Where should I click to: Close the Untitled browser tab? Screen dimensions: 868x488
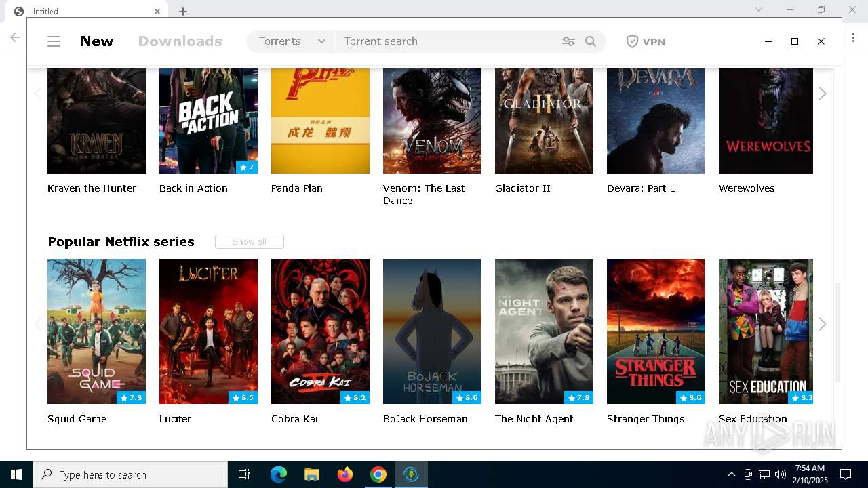(157, 11)
